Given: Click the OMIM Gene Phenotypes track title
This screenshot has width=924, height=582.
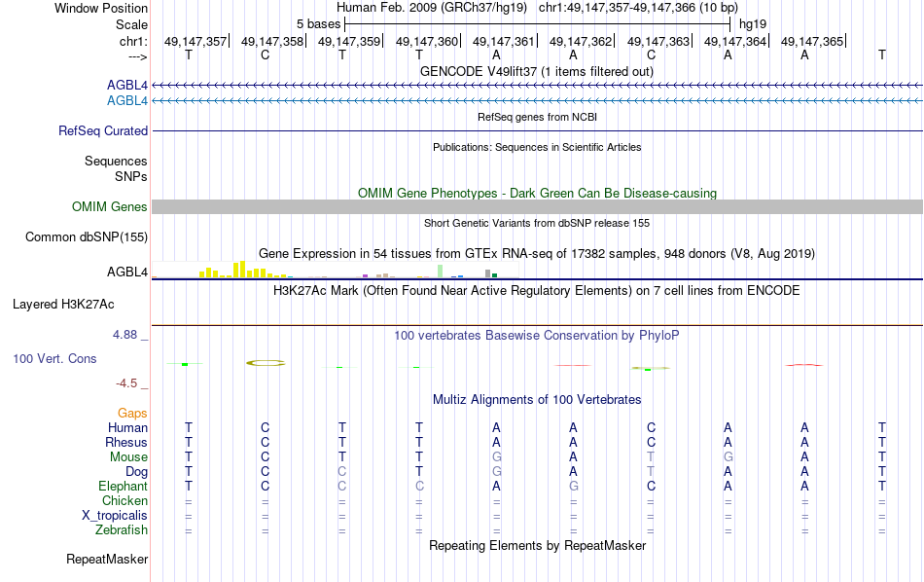Looking at the screenshot, I should point(537,194).
